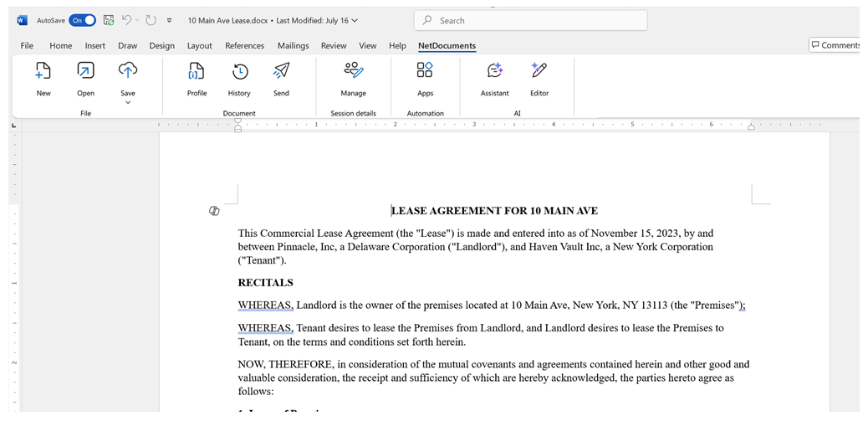
Task: Expand the document title Last Modified dropdown
Action: pos(355,20)
